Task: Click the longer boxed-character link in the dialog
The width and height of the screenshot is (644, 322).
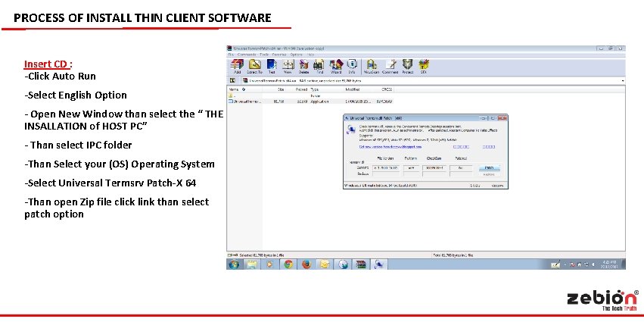Action: click(x=461, y=146)
